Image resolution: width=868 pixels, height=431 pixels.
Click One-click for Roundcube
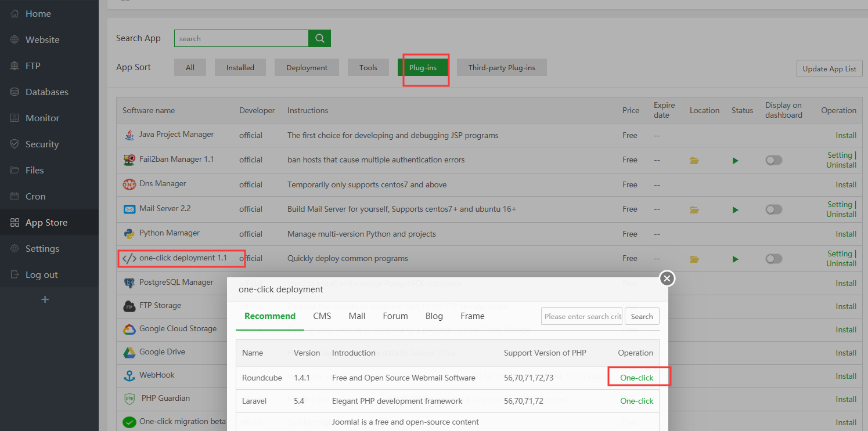637,378
